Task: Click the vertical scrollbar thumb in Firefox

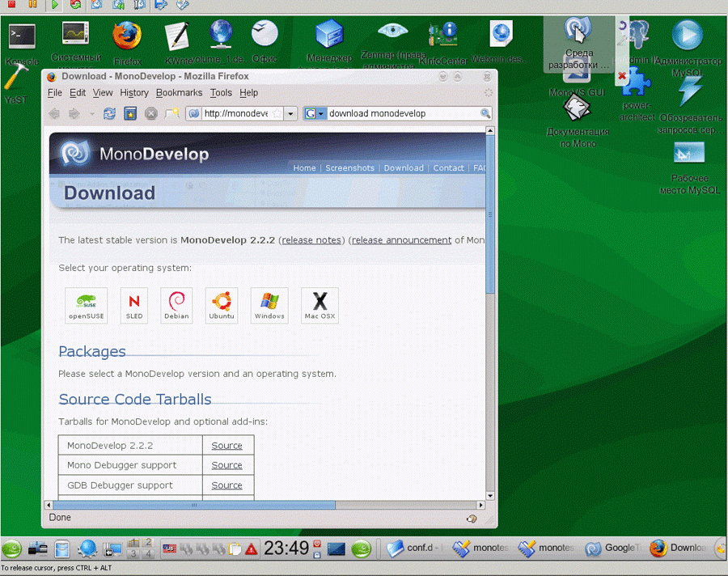Action: [490, 214]
